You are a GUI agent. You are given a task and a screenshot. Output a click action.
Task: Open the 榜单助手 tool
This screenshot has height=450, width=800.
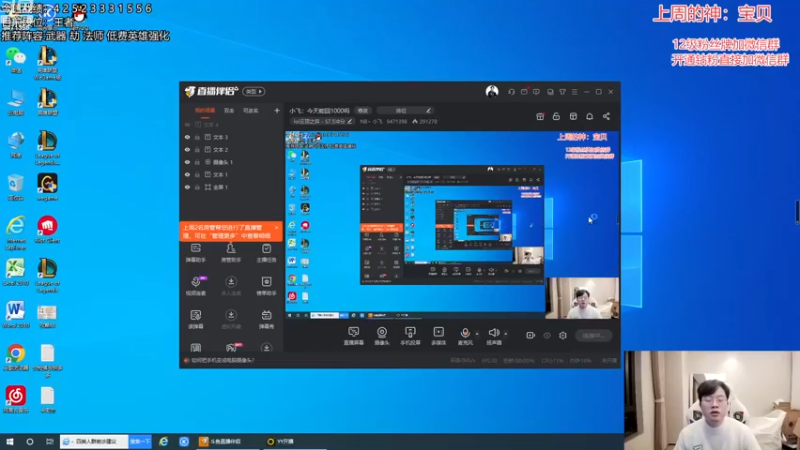coord(266,286)
